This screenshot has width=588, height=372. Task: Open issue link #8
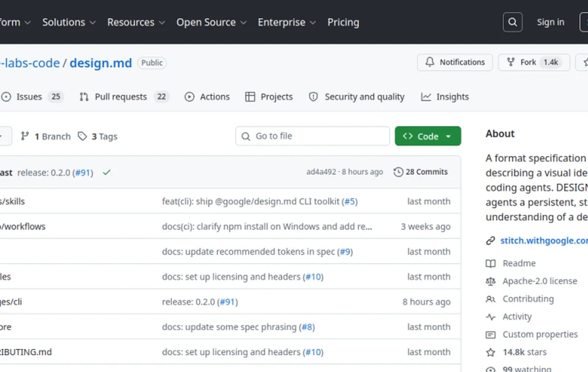(307, 327)
